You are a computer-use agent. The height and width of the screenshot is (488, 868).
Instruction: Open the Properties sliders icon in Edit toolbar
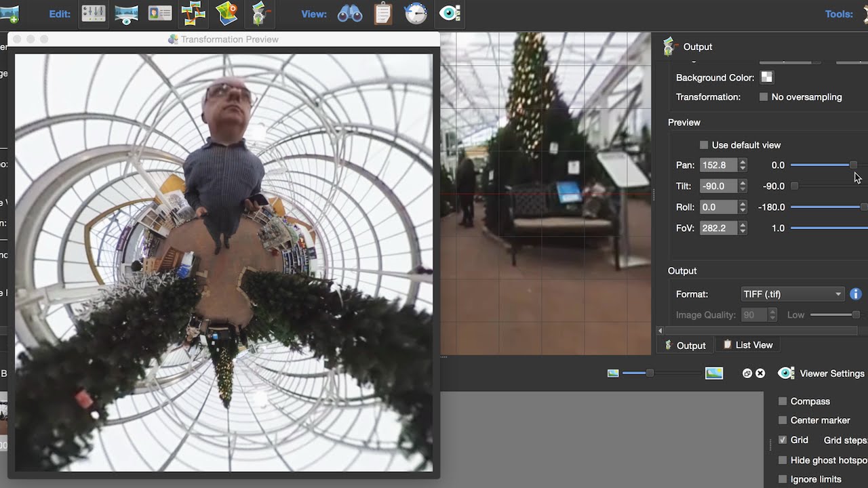coord(94,14)
